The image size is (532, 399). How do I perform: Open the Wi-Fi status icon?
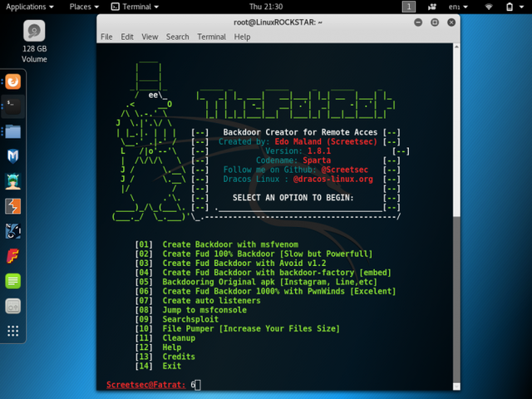(x=489, y=7)
